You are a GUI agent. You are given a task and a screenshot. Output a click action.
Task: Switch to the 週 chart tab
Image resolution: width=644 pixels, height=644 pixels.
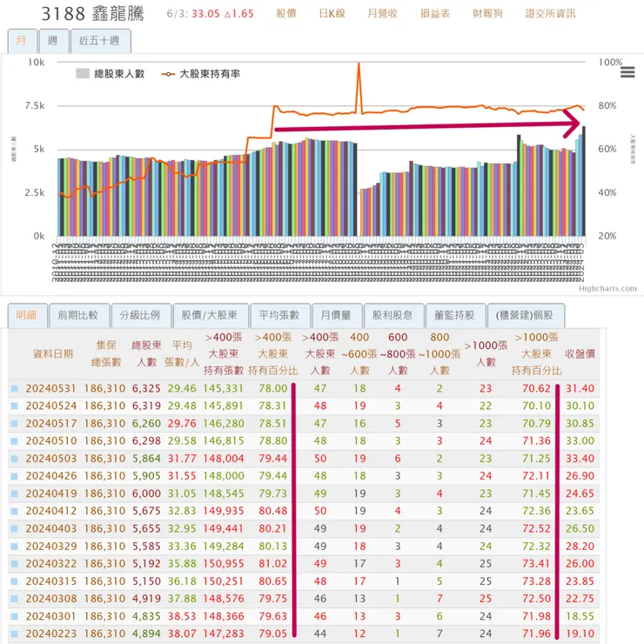[x=53, y=41]
